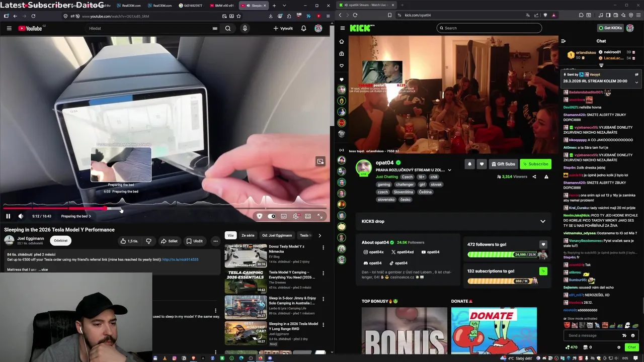Open YouTube player settings gear
The height and width of the screenshot is (362, 644).
coord(296,216)
